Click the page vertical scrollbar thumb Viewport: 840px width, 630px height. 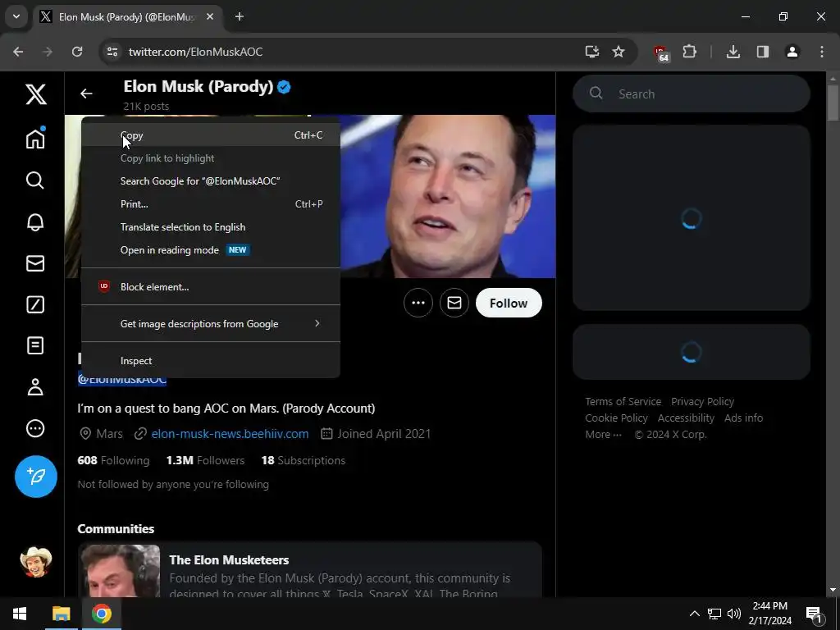click(x=833, y=102)
